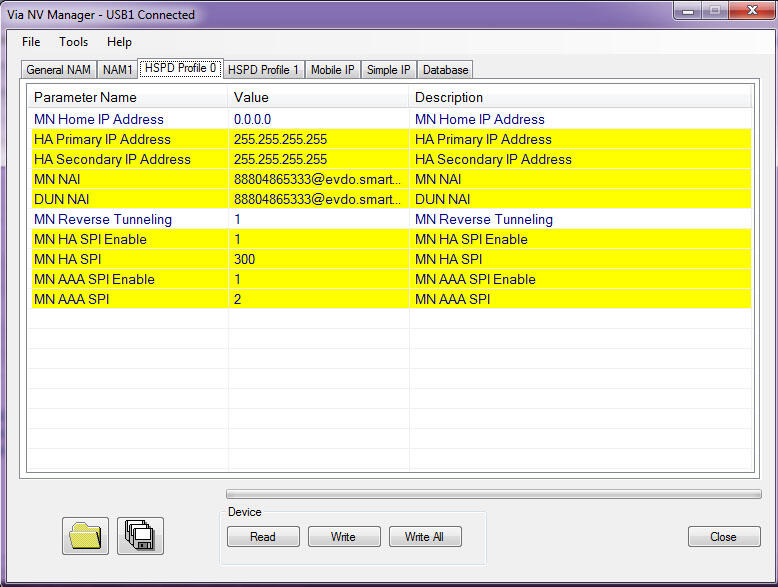This screenshot has height=587, width=778.
Task: Select the HA Primary IP Address parameter name
Action: 102,139
